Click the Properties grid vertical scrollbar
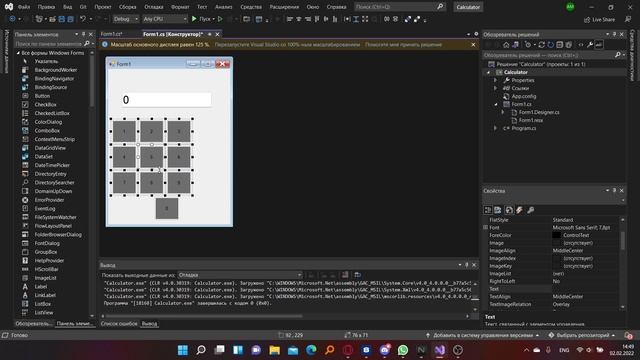Image resolution: width=640 pixels, height=360 pixels. click(622, 241)
